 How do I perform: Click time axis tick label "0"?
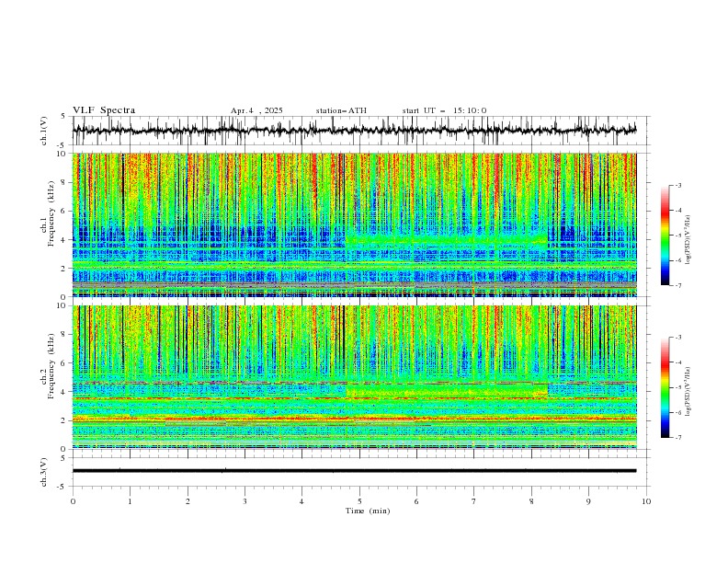tap(73, 501)
